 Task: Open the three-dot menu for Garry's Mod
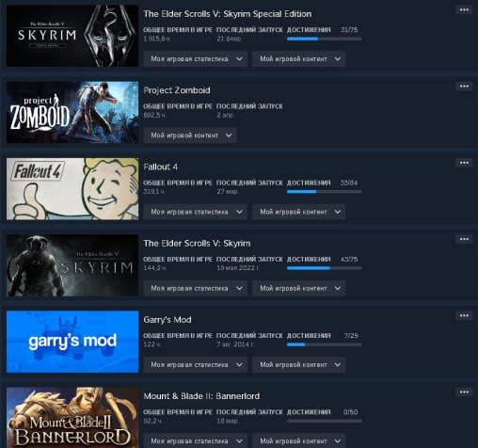464,315
